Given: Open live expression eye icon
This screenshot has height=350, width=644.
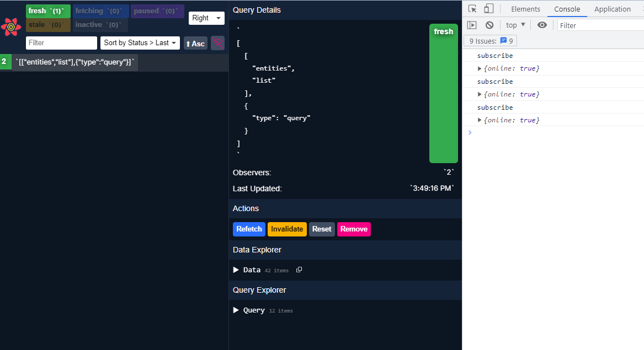Looking at the screenshot, I should point(542,25).
